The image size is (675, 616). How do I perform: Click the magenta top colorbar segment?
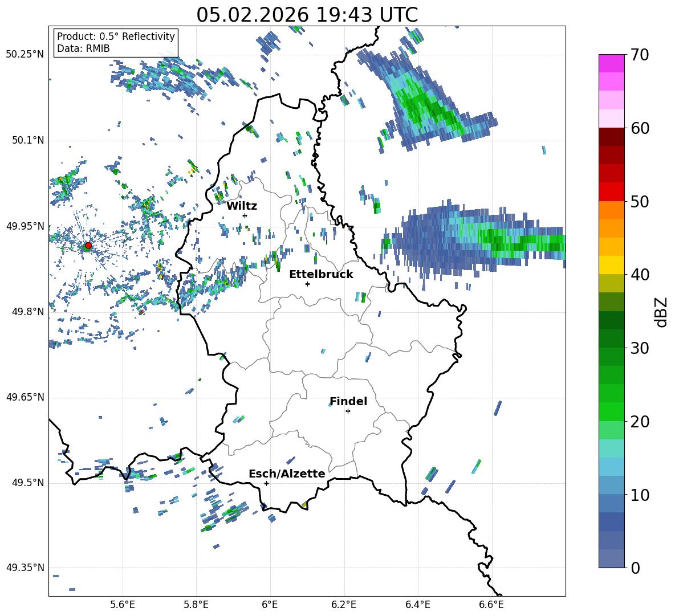click(611, 63)
